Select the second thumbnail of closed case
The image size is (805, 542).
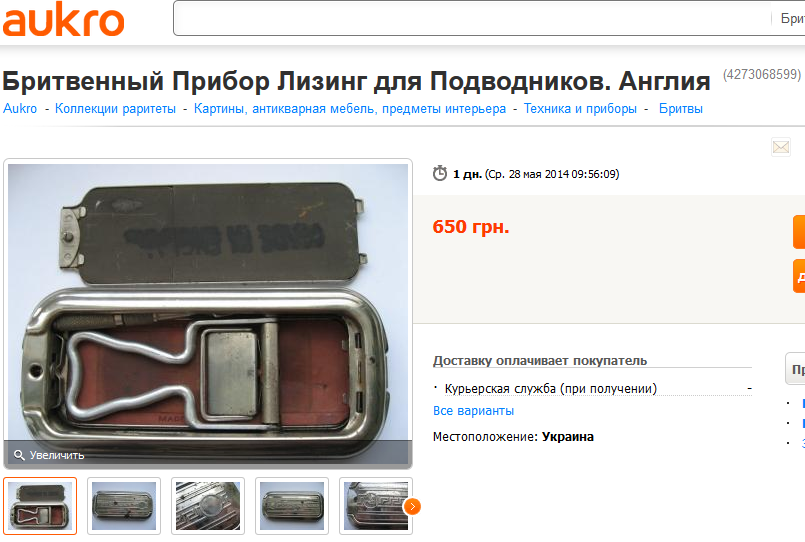124,506
